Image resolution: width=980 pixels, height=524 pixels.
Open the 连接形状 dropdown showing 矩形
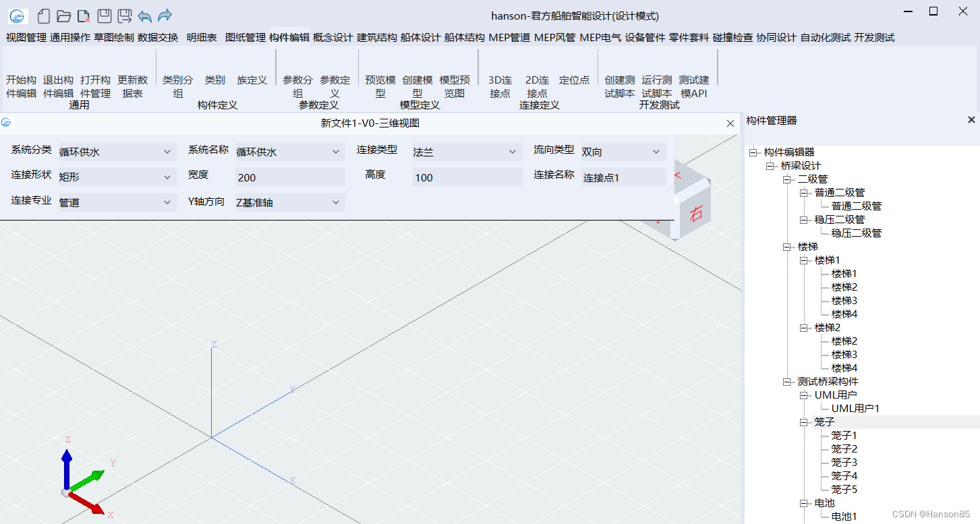117,177
